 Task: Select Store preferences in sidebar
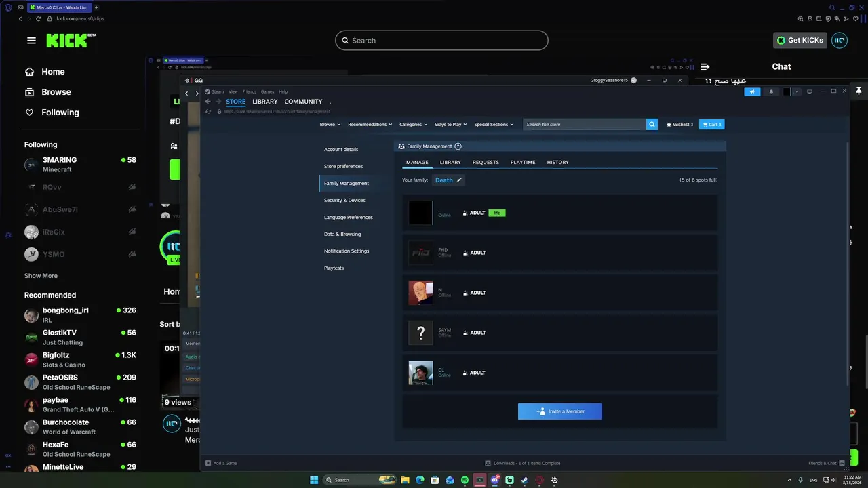point(343,167)
